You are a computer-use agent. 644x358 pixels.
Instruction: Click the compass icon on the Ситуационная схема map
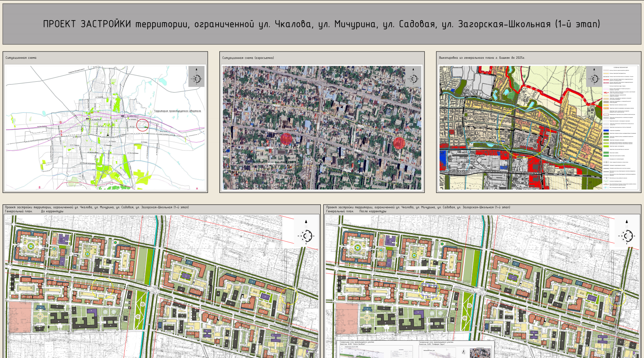(196, 77)
